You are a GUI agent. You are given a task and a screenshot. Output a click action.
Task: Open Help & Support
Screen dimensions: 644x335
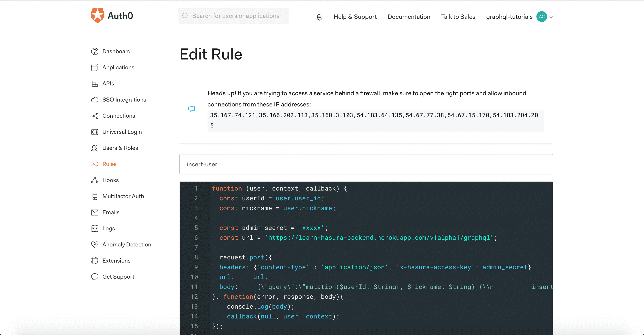355,17
